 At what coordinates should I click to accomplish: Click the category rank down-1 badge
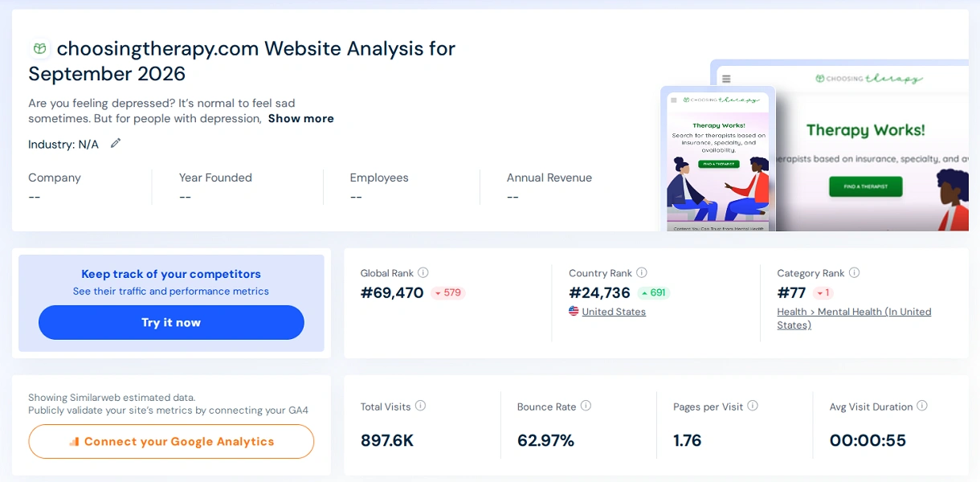point(823,292)
